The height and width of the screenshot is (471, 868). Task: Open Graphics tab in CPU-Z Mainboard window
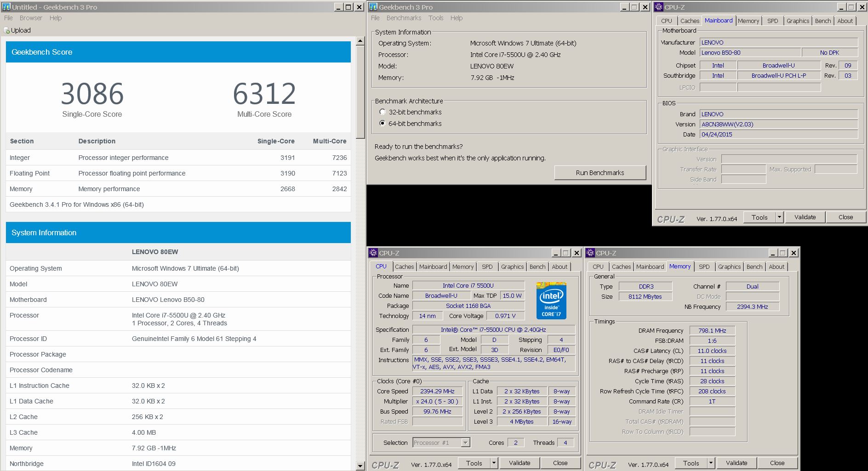[x=798, y=21]
